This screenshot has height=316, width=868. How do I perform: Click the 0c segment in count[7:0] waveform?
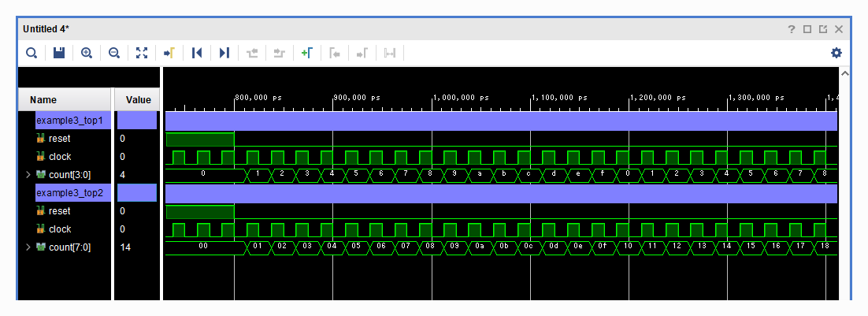coord(529,247)
